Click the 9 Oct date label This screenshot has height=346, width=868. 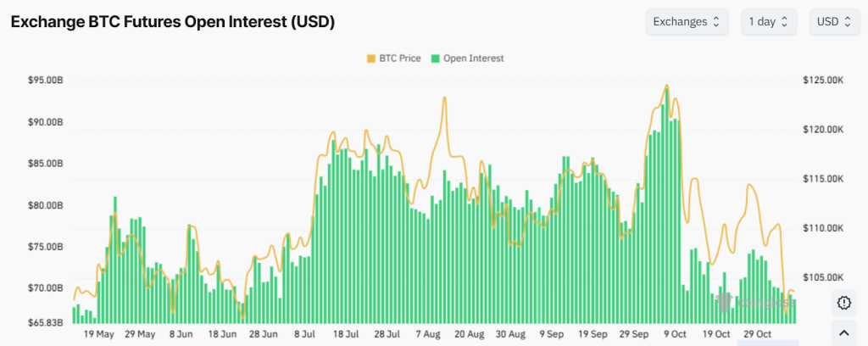pos(675,334)
